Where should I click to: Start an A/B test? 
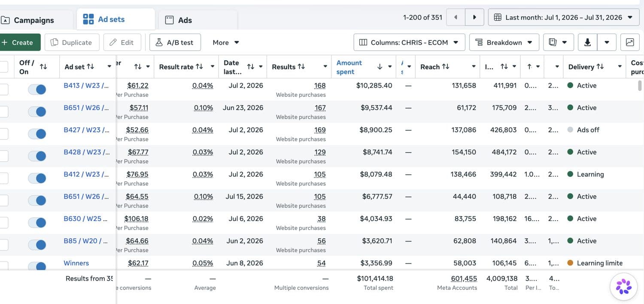point(175,42)
